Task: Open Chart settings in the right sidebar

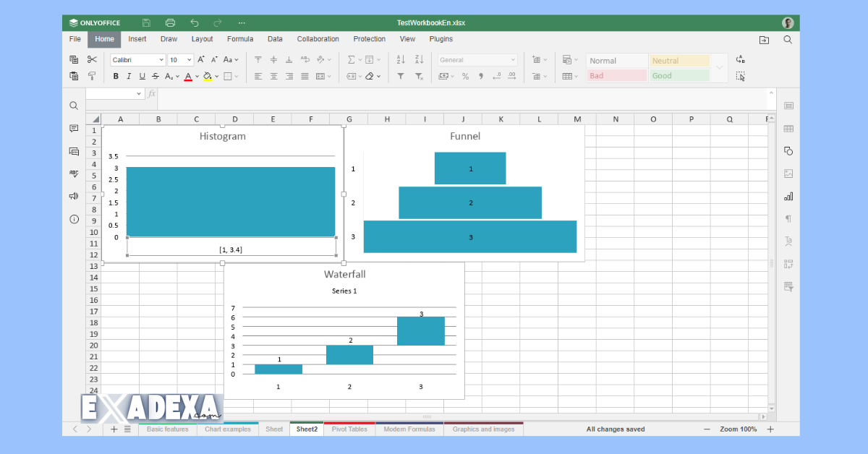Action: click(788, 196)
